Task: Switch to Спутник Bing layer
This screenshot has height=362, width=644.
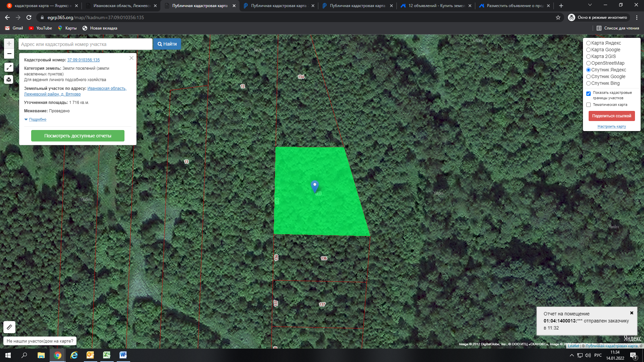Action: coord(588,83)
